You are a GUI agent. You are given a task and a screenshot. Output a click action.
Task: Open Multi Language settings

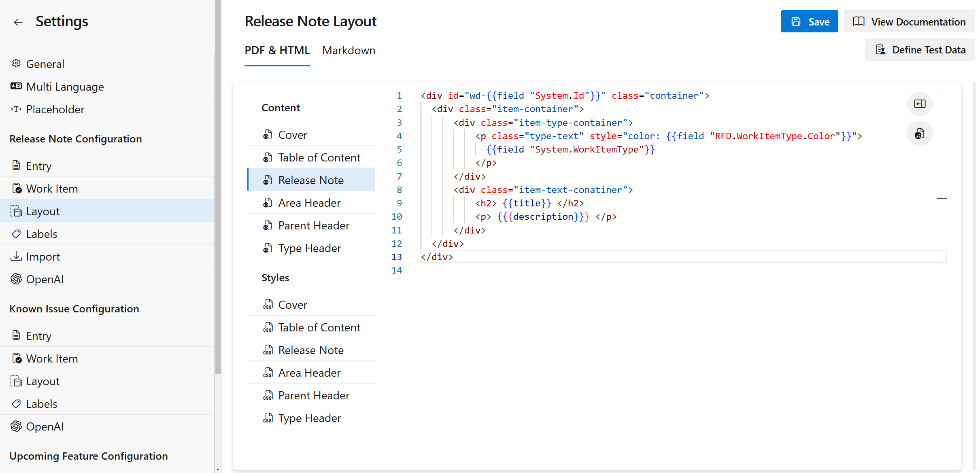[x=65, y=87]
